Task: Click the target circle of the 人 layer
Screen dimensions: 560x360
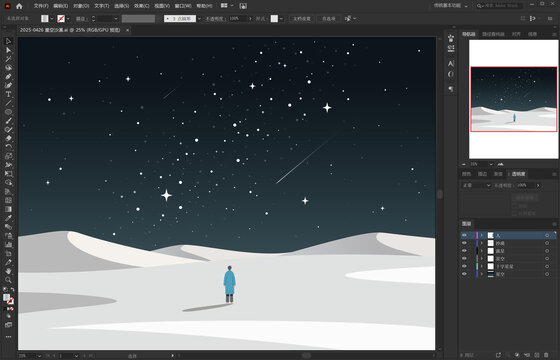Action: pyautogui.click(x=547, y=235)
